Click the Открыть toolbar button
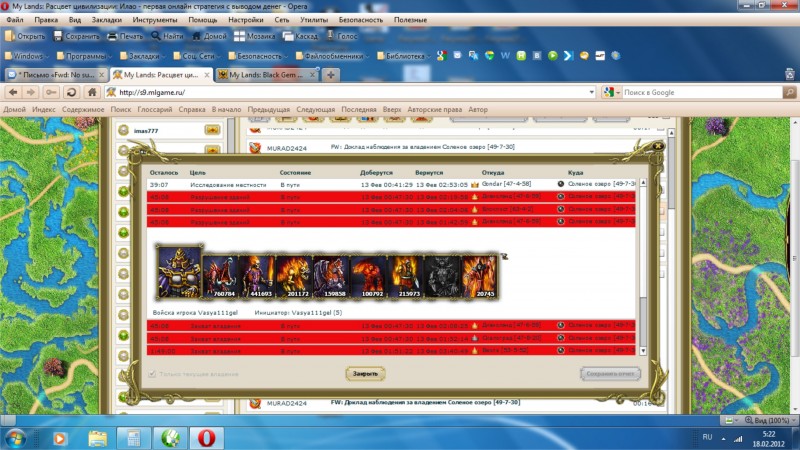 tap(25, 36)
